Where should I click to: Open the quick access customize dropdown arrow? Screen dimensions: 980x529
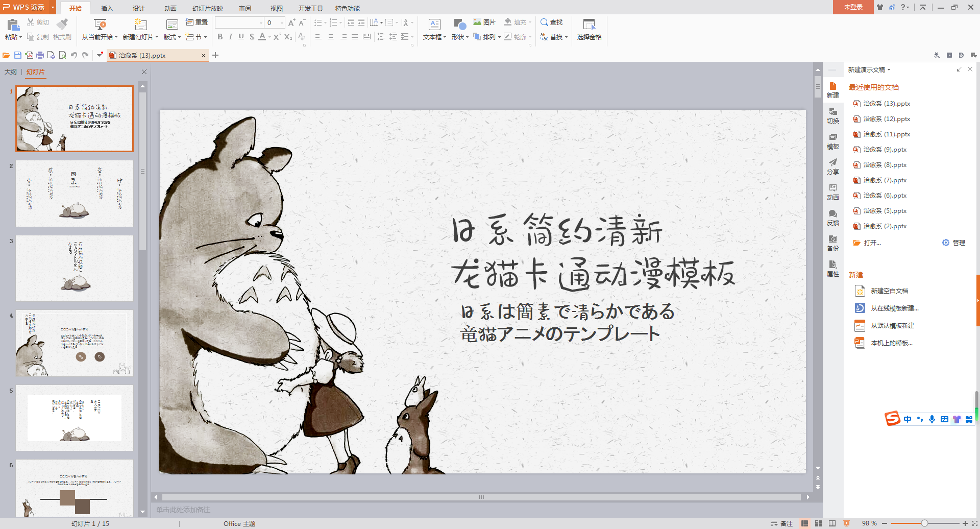point(100,55)
